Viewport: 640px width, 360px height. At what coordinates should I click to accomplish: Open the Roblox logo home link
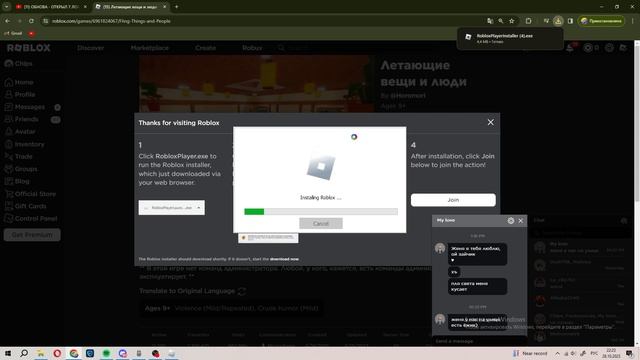(29, 48)
